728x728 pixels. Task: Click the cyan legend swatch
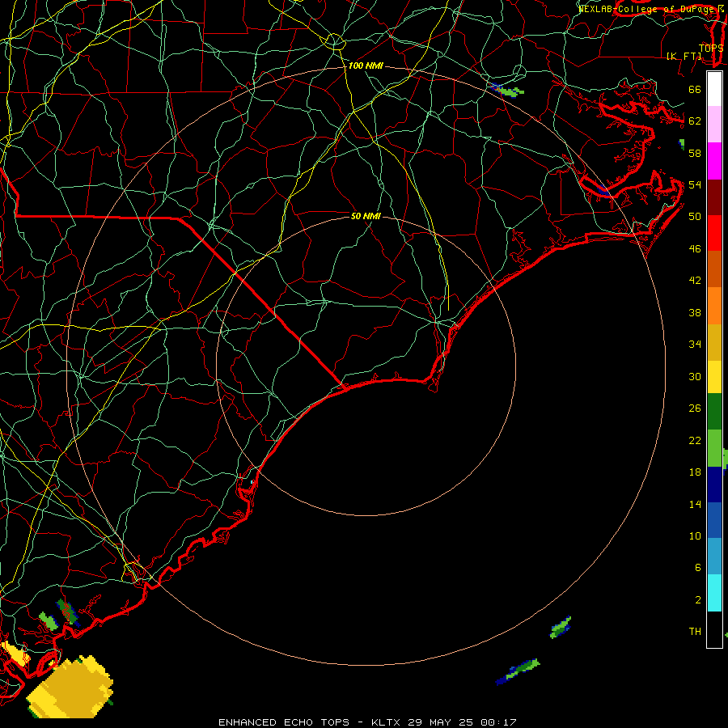714,593
